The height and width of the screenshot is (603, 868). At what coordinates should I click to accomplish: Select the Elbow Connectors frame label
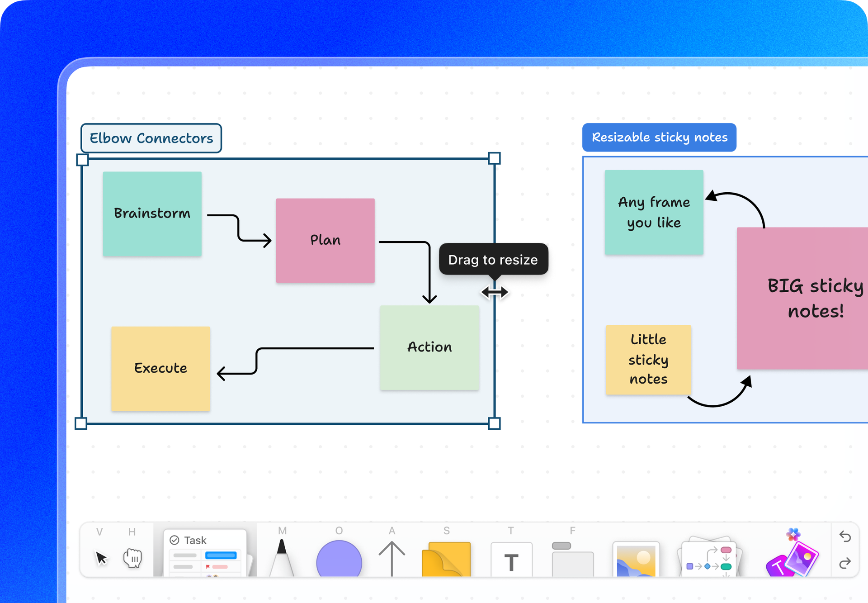[x=151, y=138]
